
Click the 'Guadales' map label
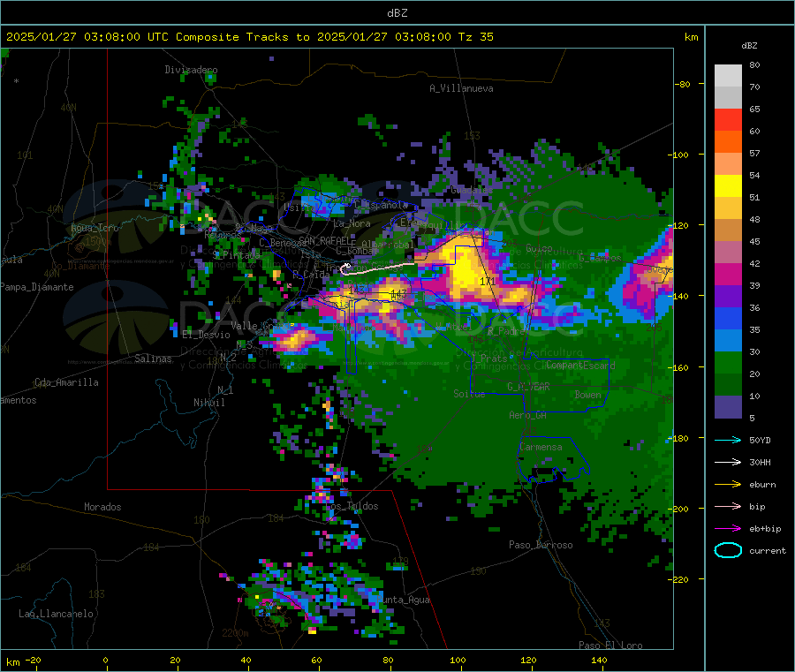pyautogui.click(x=472, y=190)
